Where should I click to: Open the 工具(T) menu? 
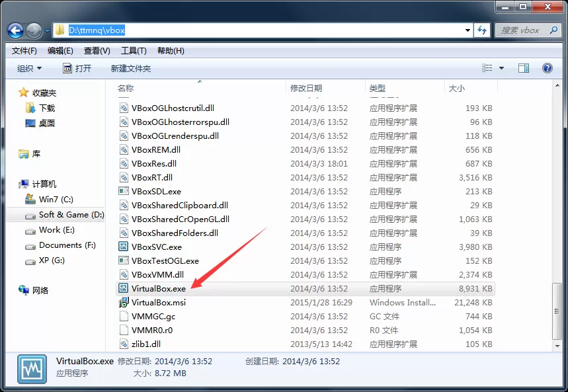pos(134,51)
